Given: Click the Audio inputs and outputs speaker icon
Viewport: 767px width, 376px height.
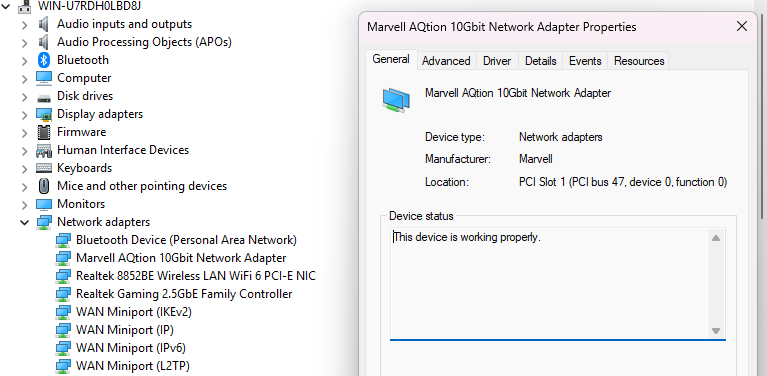Looking at the screenshot, I should click(x=44, y=24).
